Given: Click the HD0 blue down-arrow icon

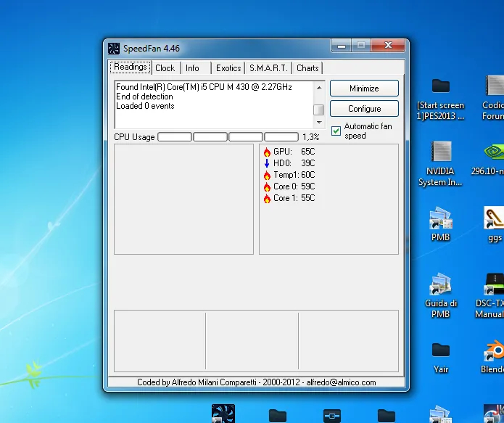Looking at the screenshot, I should coord(267,163).
